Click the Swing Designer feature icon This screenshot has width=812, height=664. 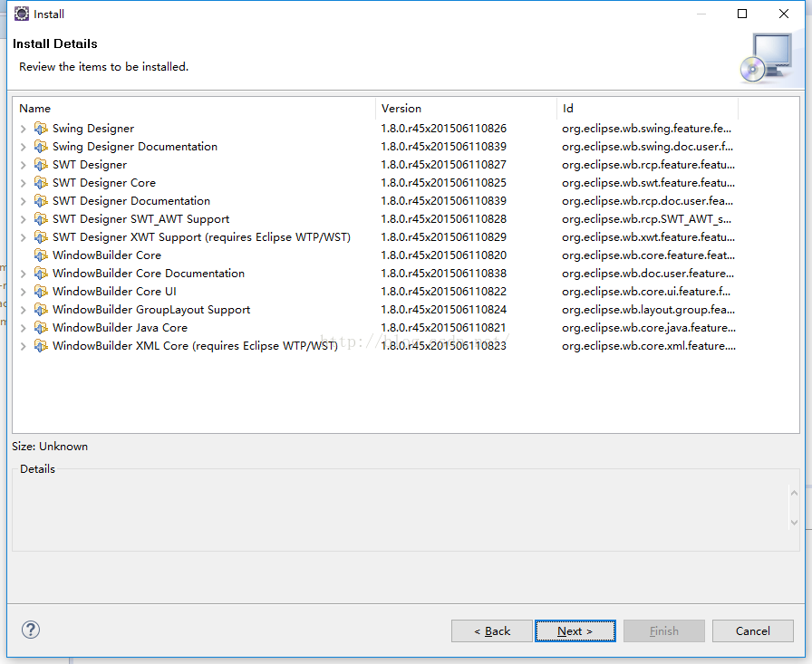pos(41,128)
